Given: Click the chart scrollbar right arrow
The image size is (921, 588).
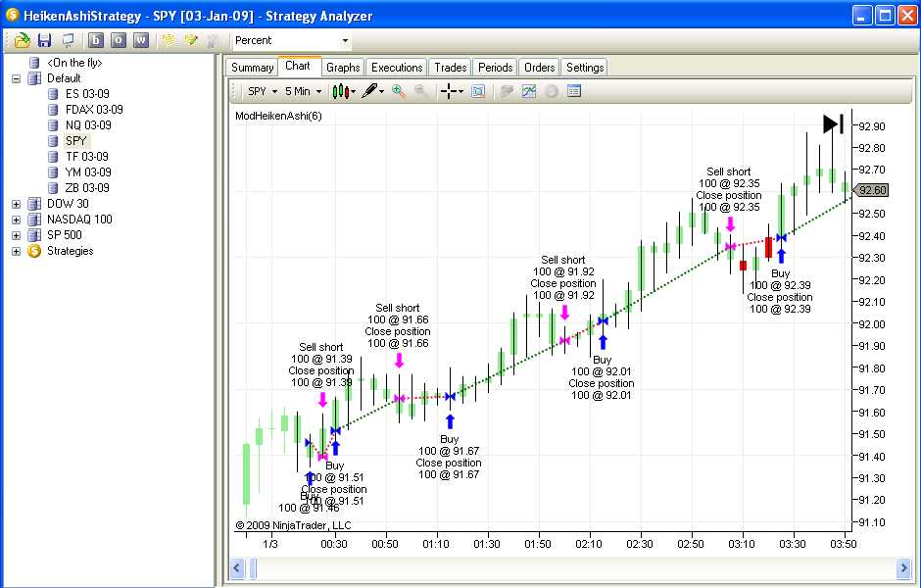Looking at the screenshot, I should pyautogui.click(x=904, y=568).
